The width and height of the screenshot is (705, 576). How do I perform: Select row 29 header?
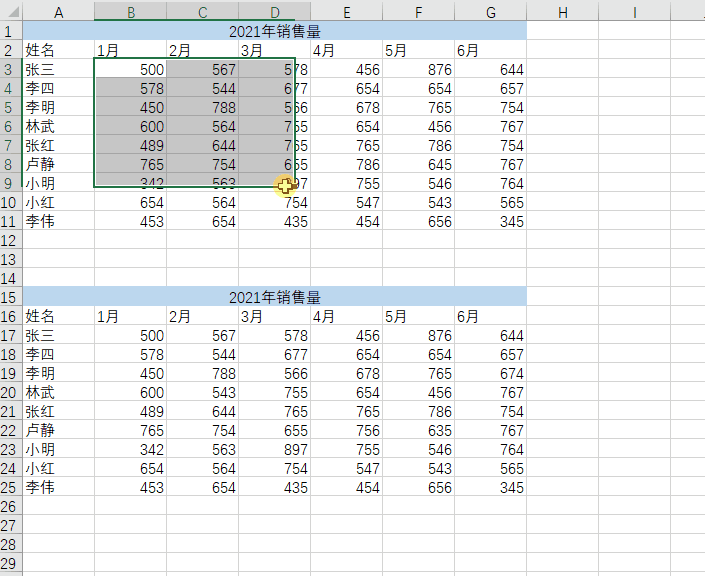(11, 563)
